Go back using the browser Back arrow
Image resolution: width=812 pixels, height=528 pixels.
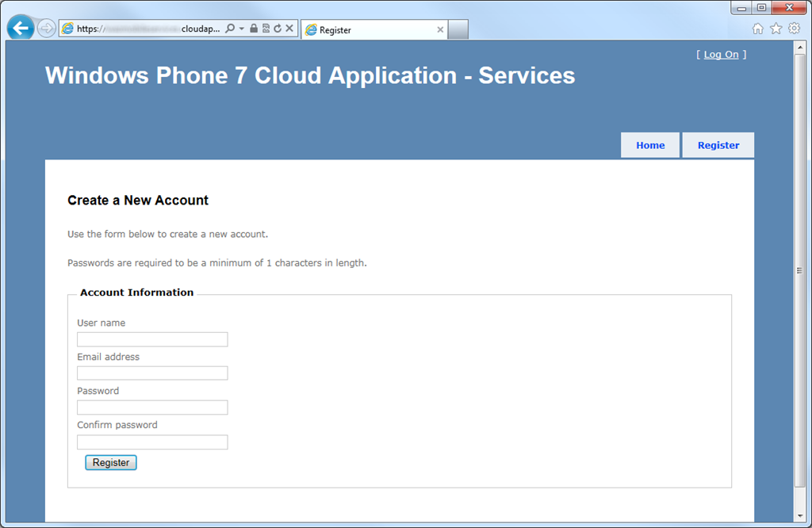pyautogui.click(x=21, y=28)
